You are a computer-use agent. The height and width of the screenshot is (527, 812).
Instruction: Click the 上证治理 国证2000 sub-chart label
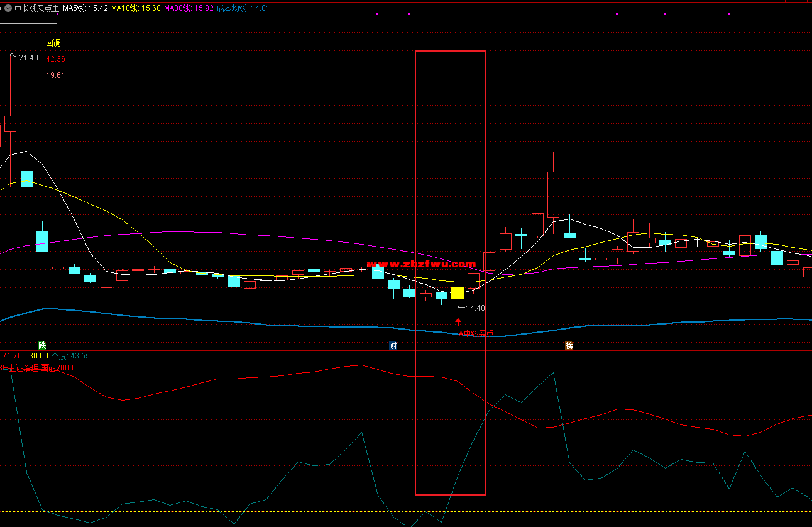tap(39, 368)
